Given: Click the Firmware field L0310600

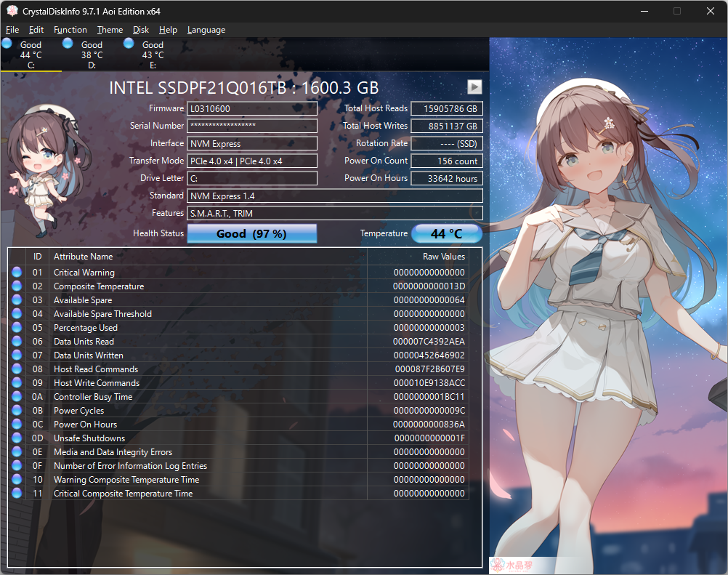Looking at the screenshot, I should pos(252,109).
